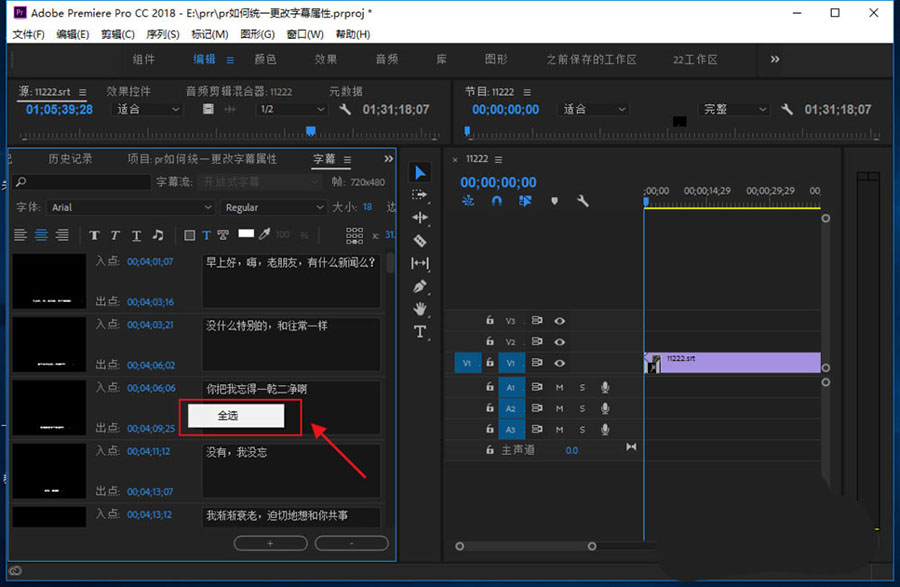Image resolution: width=900 pixels, height=587 pixels.
Task: Open the 序列(S) menu
Action: pyautogui.click(x=161, y=34)
